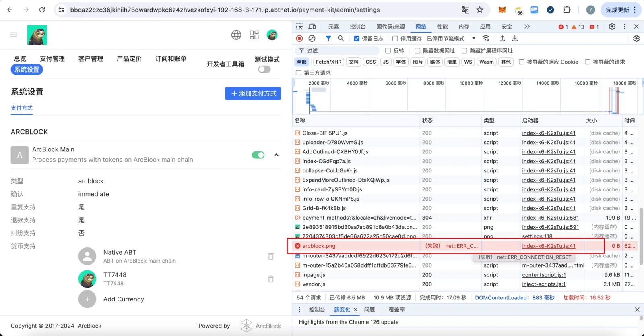The width and height of the screenshot is (644, 336).
Task: Check the 隐藏数据网址 checkbox
Action: pyautogui.click(x=417, y=51)
